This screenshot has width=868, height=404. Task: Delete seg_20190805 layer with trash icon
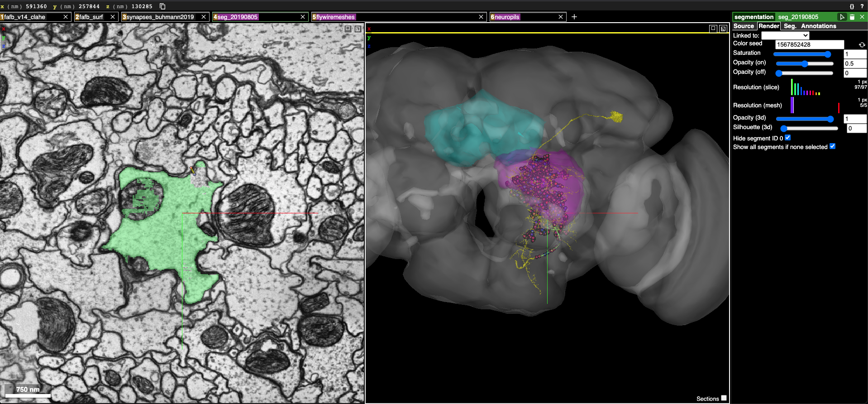(x=852, y=17)
